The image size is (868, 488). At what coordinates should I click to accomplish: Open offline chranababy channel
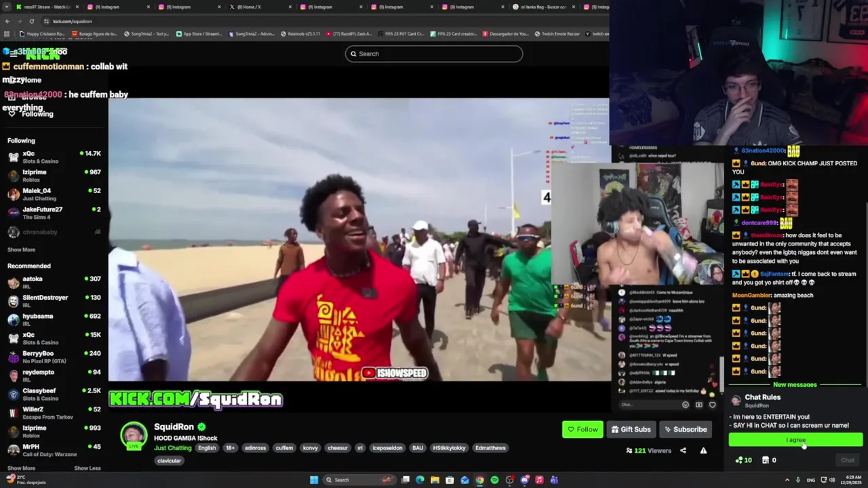(x=54, y=232)
